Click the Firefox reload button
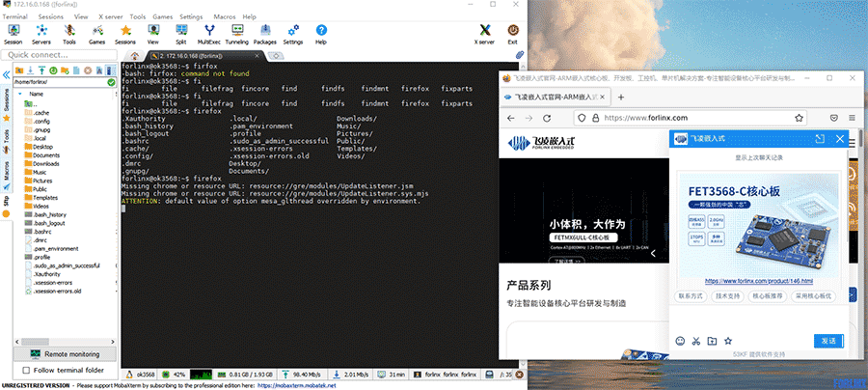 pos(547,118)
